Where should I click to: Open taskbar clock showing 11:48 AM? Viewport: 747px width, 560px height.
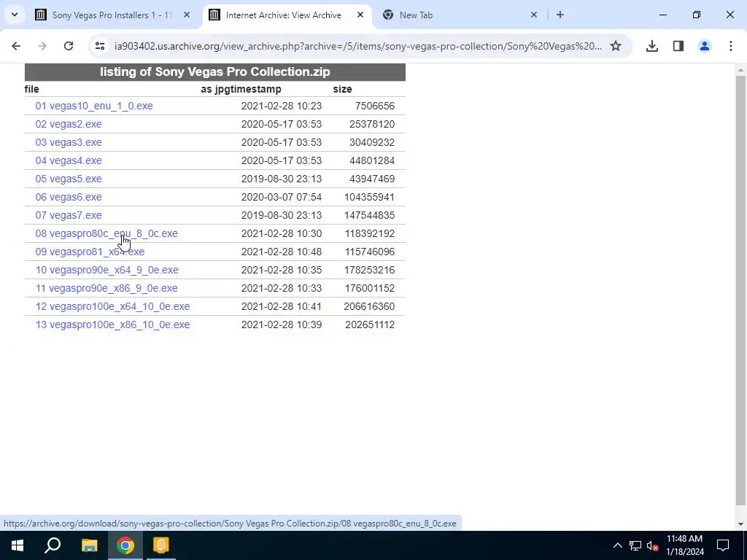coord(684,545)
